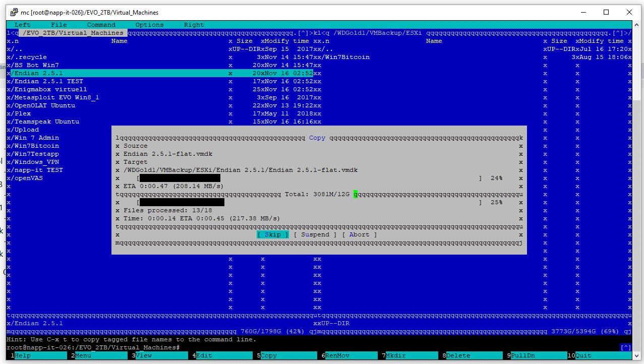This screenshot has width=644, height=364.
Task: Click the left panel Size column header
Action: (x=244, y=41)
